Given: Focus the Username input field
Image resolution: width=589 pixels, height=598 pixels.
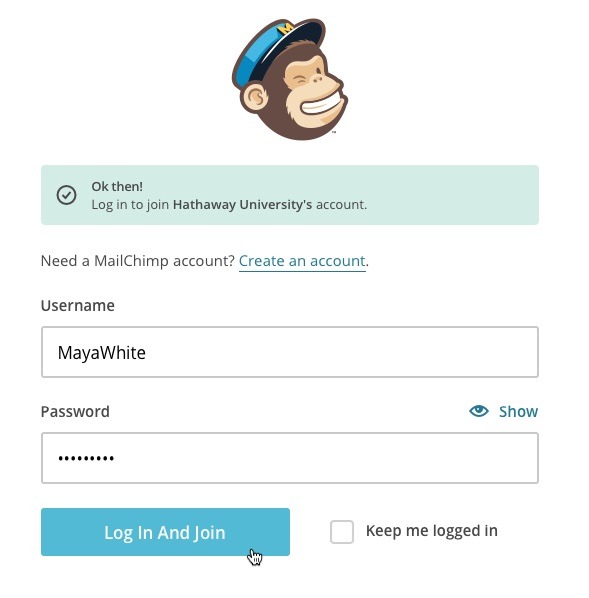Looking at the screenshot, I should pos(290,352).
